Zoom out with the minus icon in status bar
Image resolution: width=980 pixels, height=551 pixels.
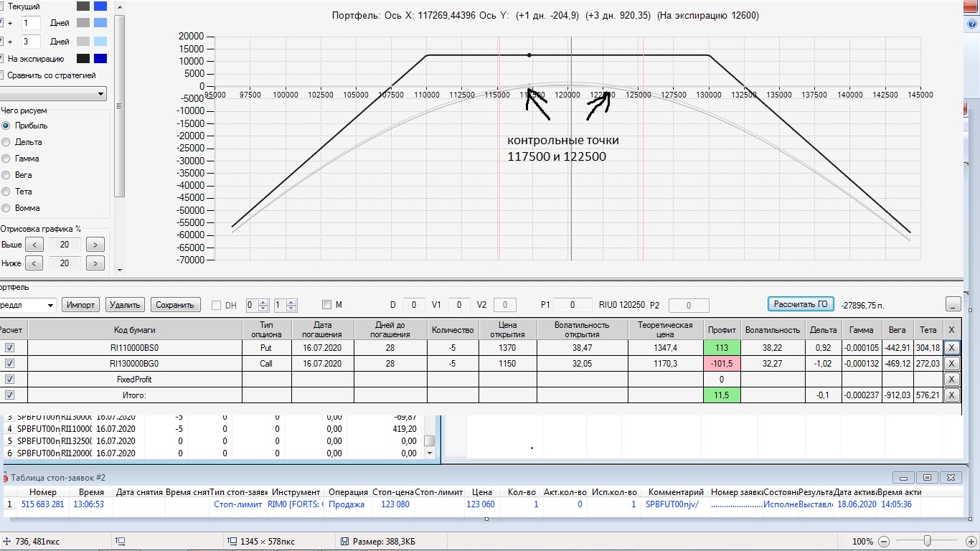click(884, 541)
